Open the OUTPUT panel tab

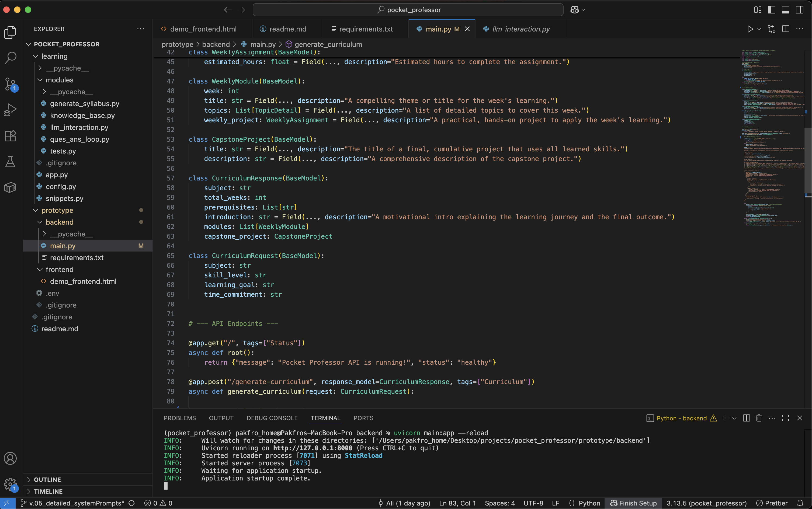point(221,418)
